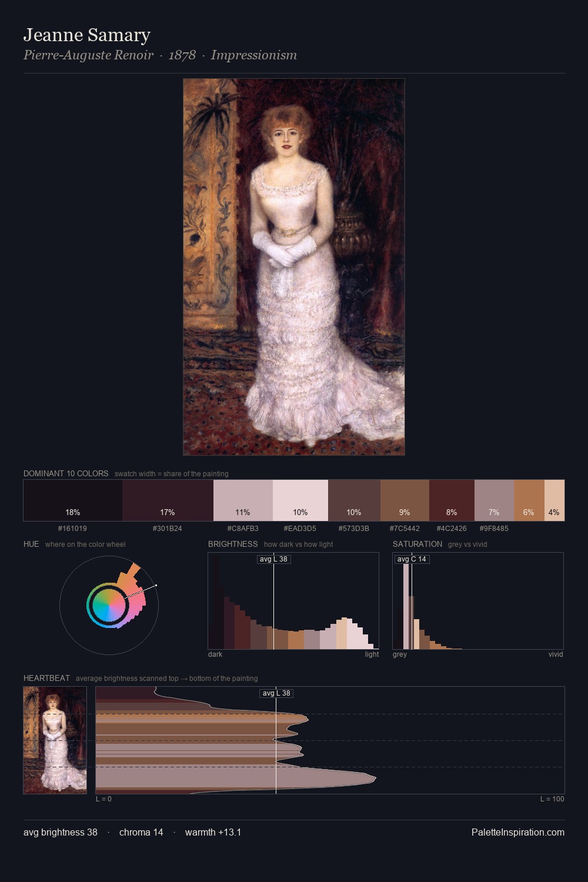
Task: Click the 'avg L 38' label in Heartbeat
Action: pyautogui.click(x=276, y=693)
